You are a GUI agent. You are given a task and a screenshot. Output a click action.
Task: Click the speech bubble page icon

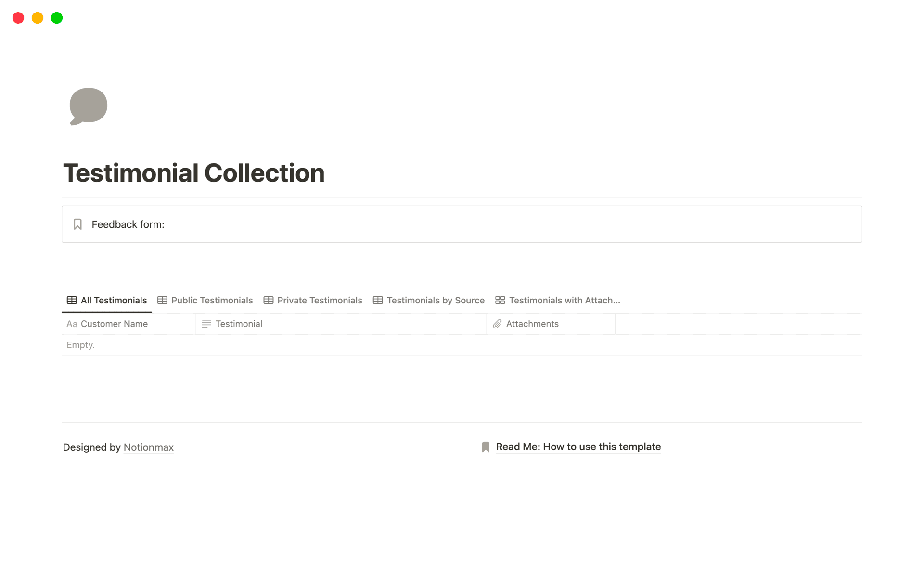pyautogui.click(x=88, y=106)
